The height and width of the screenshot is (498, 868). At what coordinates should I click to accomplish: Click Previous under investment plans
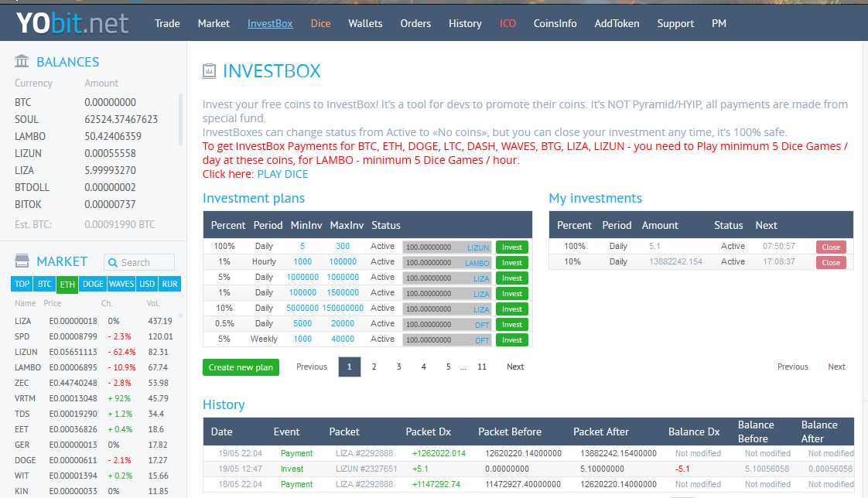coord(312,367)
